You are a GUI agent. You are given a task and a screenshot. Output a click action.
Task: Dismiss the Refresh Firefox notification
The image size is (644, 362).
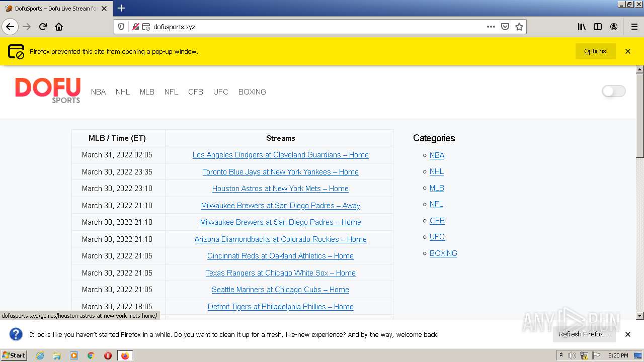click(x=628, y=334)
